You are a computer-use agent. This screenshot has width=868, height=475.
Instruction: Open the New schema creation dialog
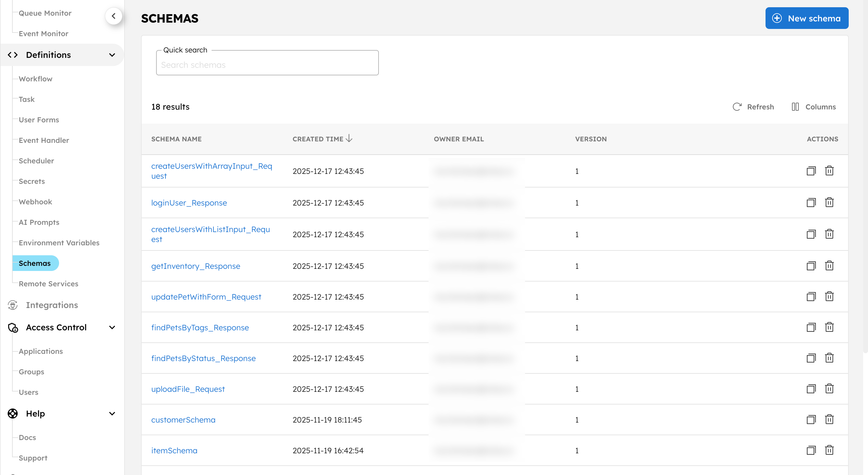pos(807,18)
